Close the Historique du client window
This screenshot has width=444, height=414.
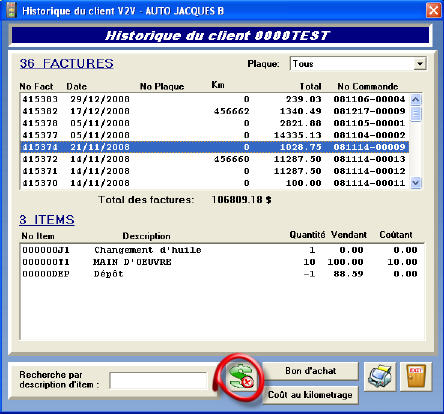433,10
